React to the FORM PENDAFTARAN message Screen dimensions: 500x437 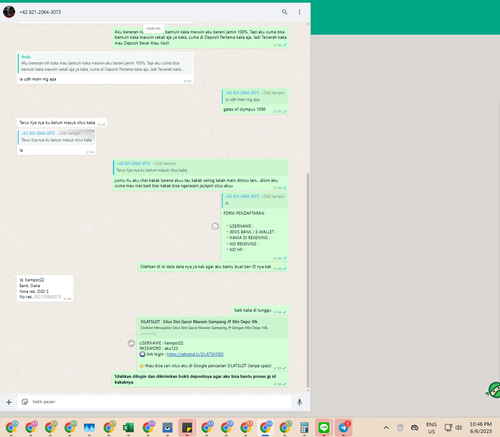(x=215, y=226)
